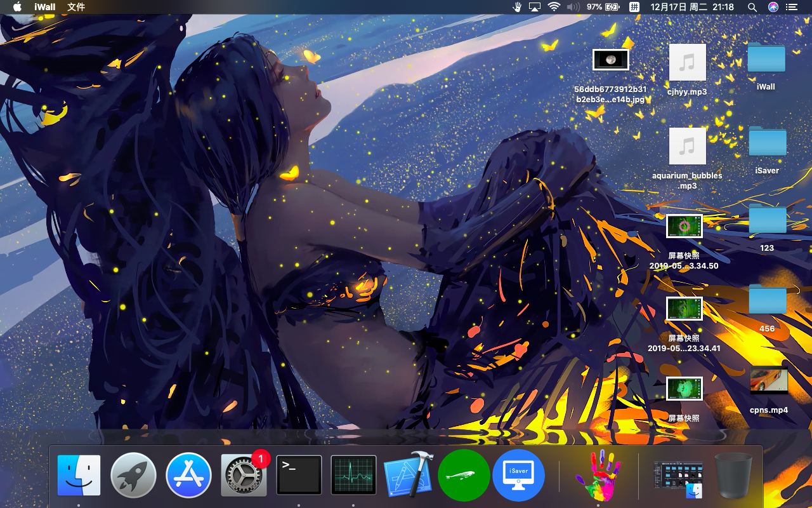Viewport: 812px width, 508px height.
Task: Open Finder from the Dock
Action: (79, 475)
